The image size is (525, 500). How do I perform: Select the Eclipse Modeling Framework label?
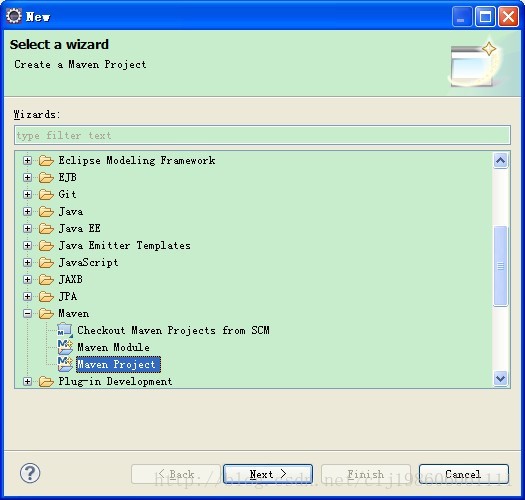(137, 160)
